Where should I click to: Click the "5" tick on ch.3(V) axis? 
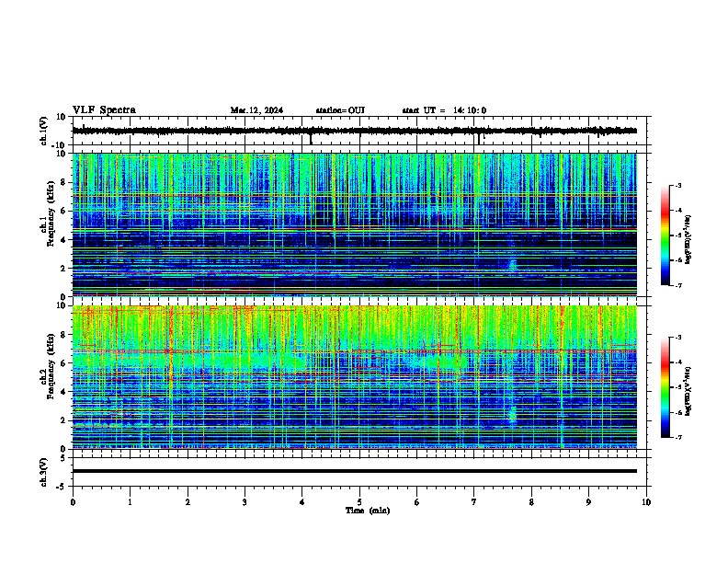coord(64,457)
